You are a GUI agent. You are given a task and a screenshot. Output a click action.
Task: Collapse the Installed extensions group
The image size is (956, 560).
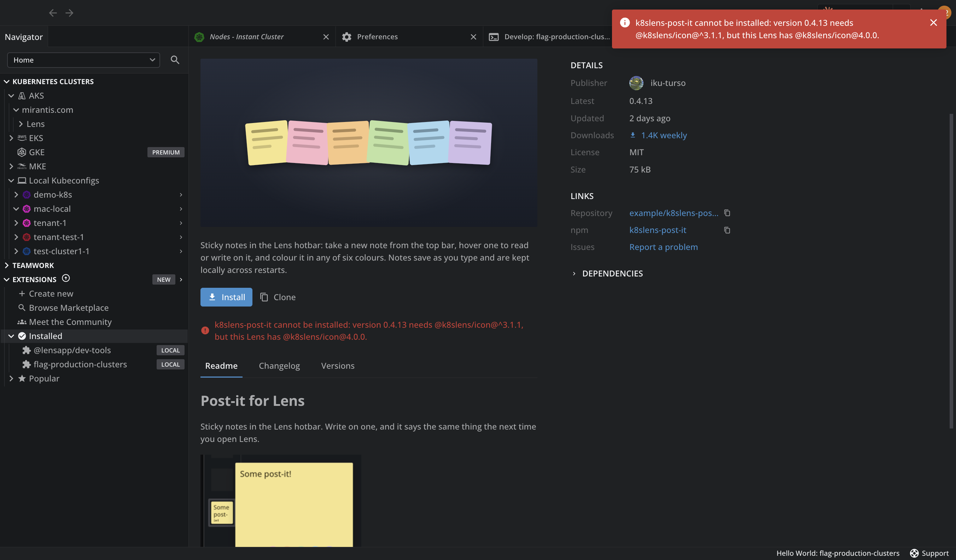click(x=11, y=336)
